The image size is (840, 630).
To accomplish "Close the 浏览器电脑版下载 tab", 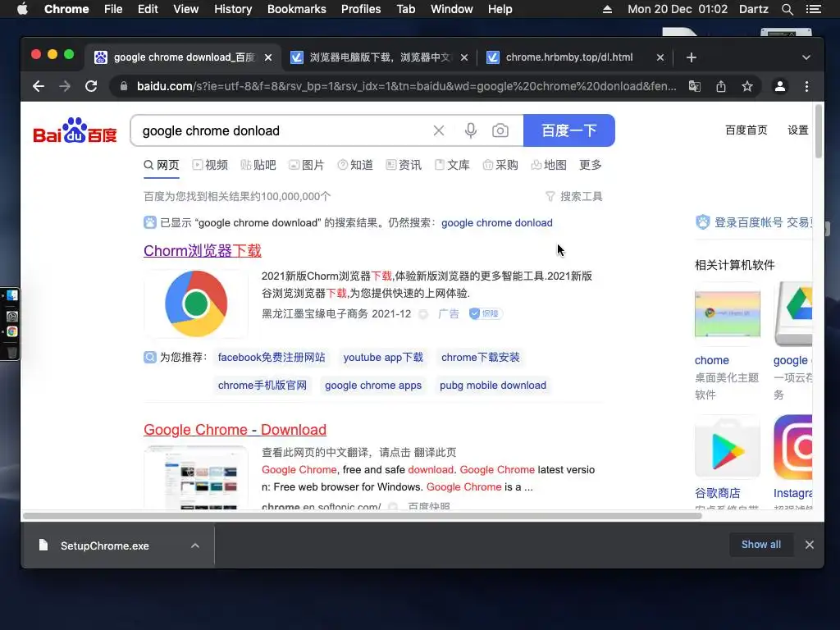I will pos(464,57).
